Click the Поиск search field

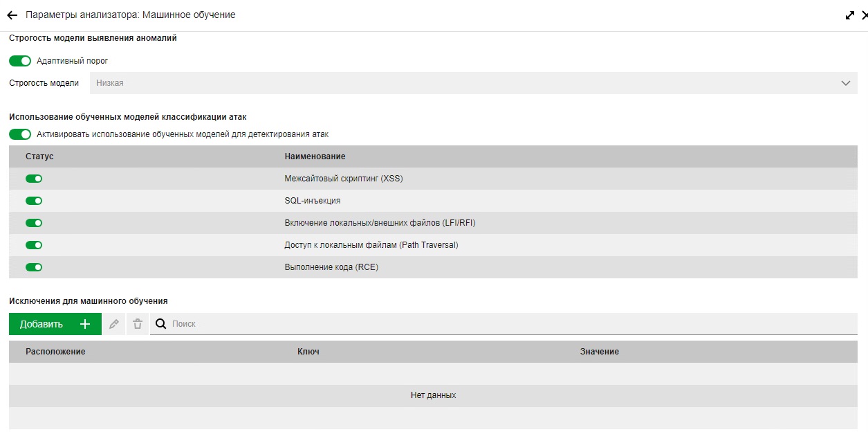tap(484, 324)
